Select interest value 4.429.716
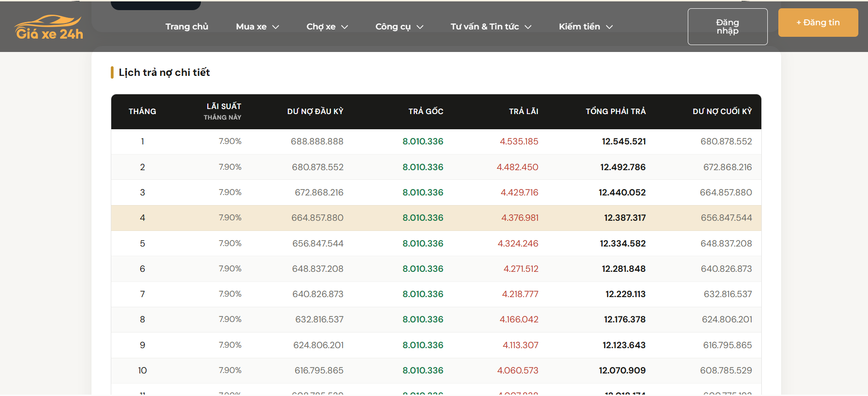This screenshot has height=396, width=868. pos(520,193)
